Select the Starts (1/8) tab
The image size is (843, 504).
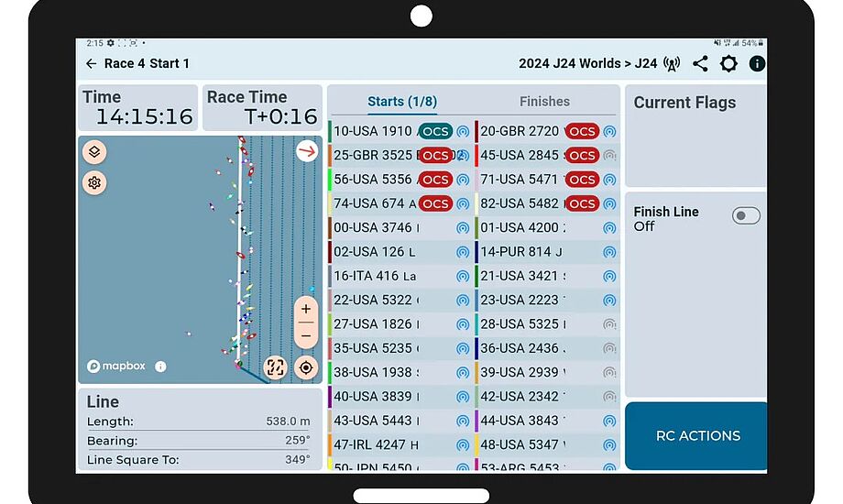click(x=402, y=102)
